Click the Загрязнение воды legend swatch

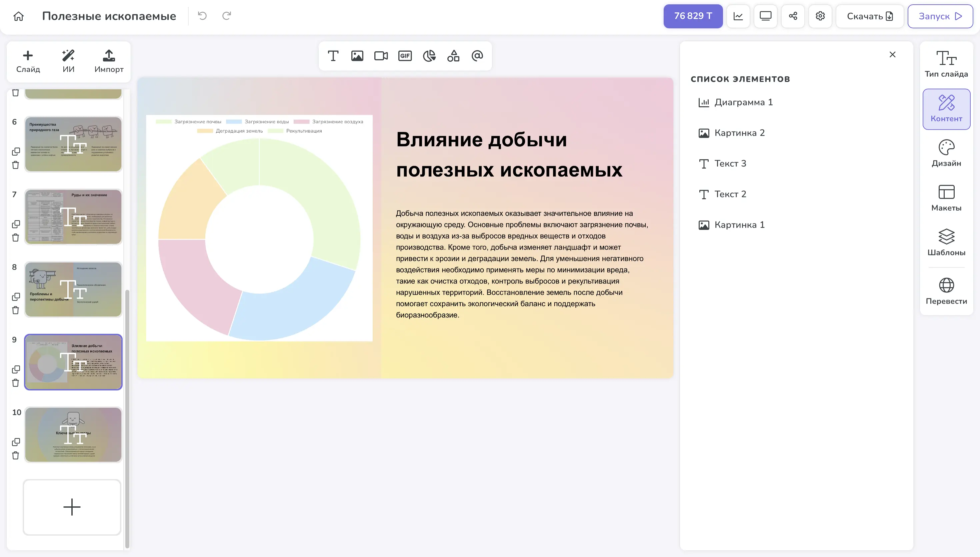pos(234,122)
